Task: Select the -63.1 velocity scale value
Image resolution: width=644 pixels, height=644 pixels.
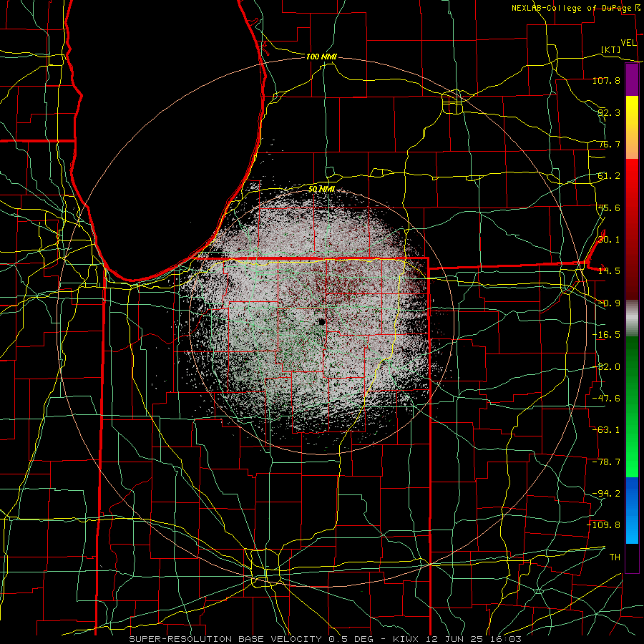Action: tap(606, 430)
